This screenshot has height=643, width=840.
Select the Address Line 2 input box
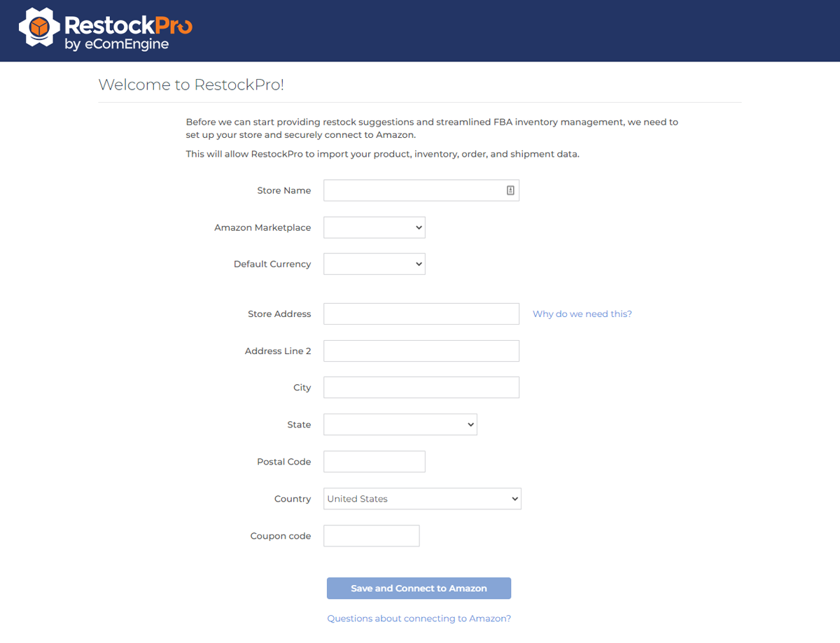point(421,351)
